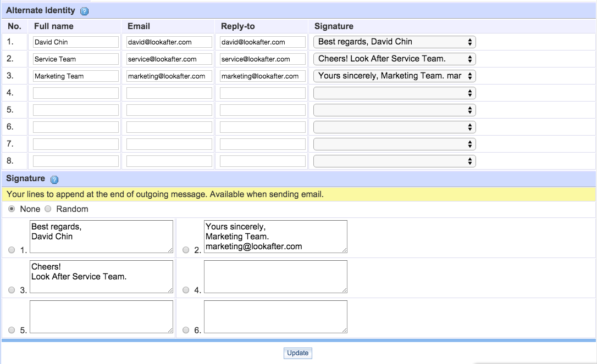Viewport: 597px width, 364px height.
Task: Click the service@lookafter.com Reply-to field
Action: (263, 59)
